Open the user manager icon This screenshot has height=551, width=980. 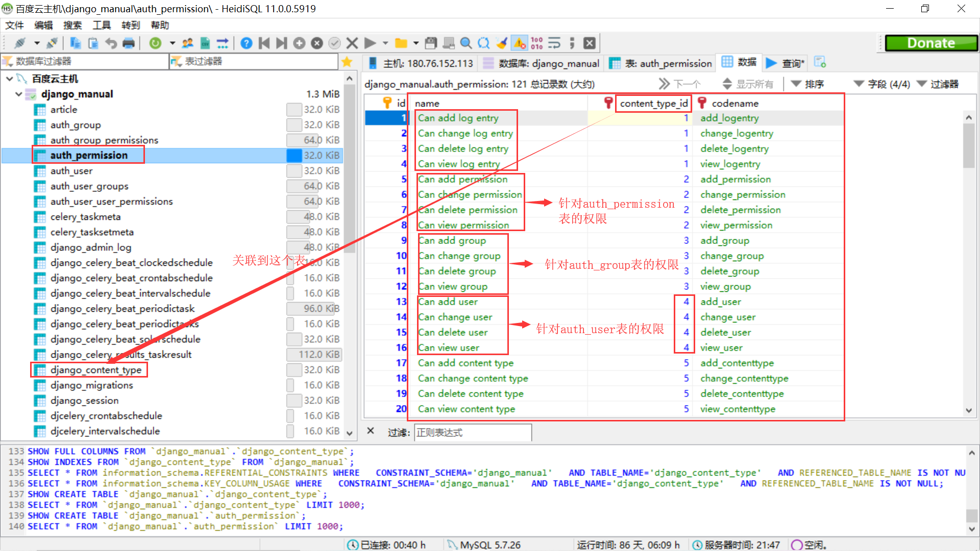pyautogui.click(x=188, y=43)
